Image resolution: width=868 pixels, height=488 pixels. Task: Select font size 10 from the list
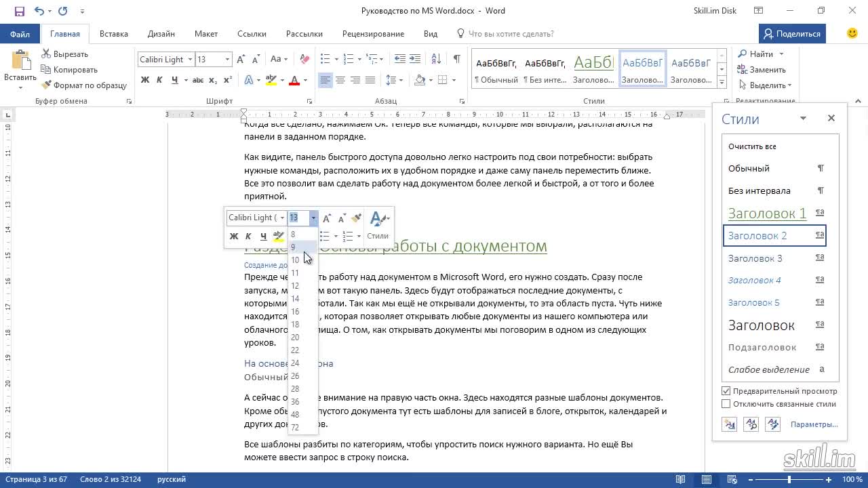[x=303, y=260]
